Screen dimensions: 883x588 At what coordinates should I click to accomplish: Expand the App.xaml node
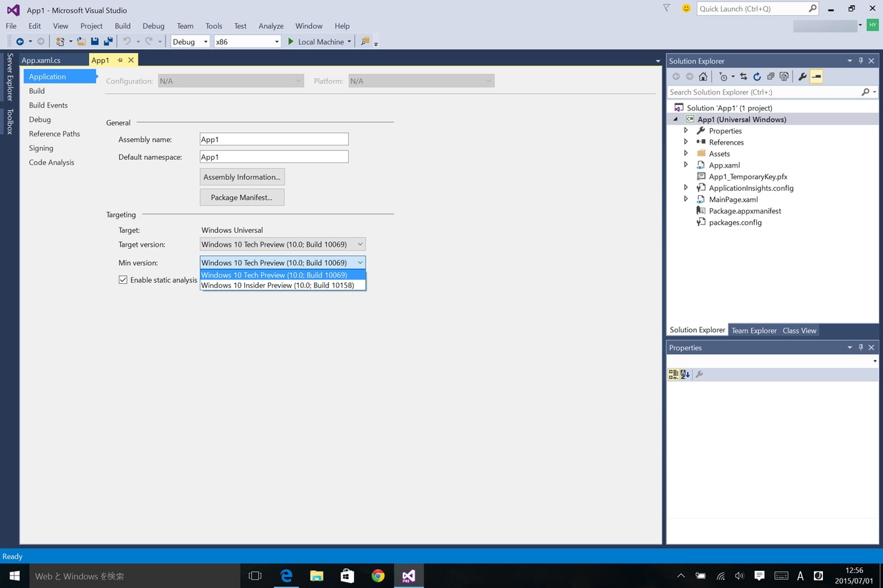click(x=686, y=165)
